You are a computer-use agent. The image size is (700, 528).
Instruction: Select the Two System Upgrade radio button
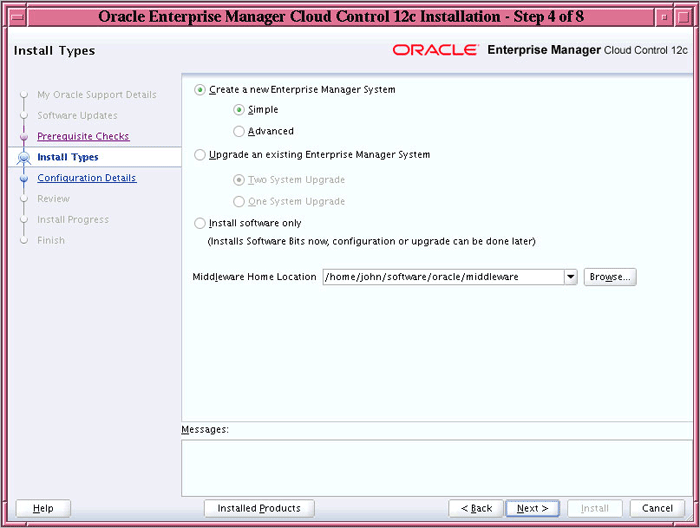(239, 180)
